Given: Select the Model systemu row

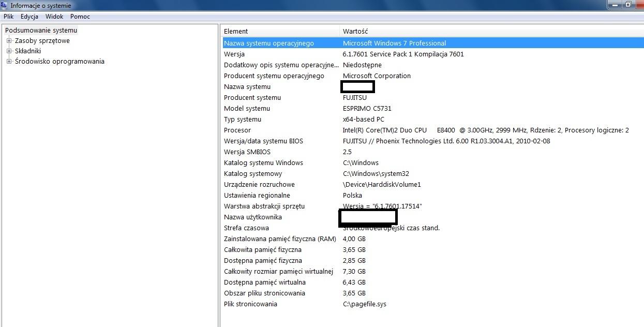Looking at the screenshot, I should click(247, 109).
